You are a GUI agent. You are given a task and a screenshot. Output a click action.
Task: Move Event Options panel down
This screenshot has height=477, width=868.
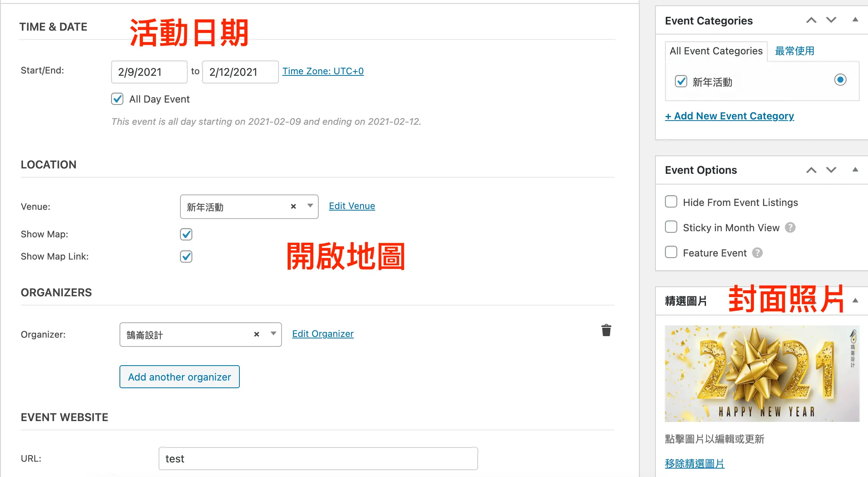click(x=831, y=170)
